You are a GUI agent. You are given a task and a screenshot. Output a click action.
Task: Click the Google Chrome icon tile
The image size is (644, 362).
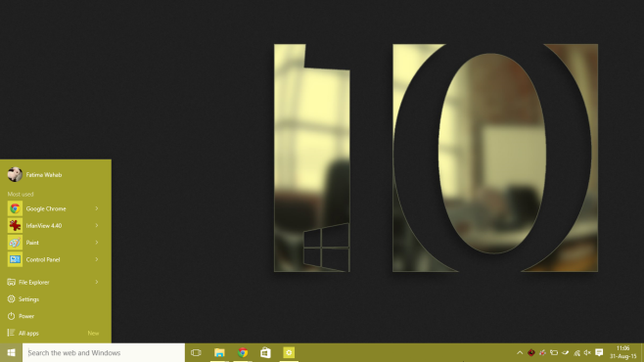click(x=15, y=208)
